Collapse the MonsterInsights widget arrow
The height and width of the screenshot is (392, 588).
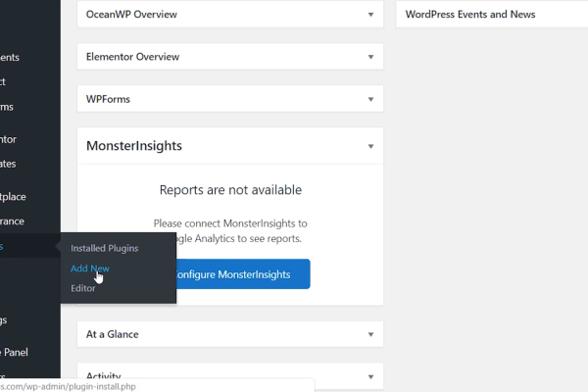pyautogui.click(x=370, y=146)
